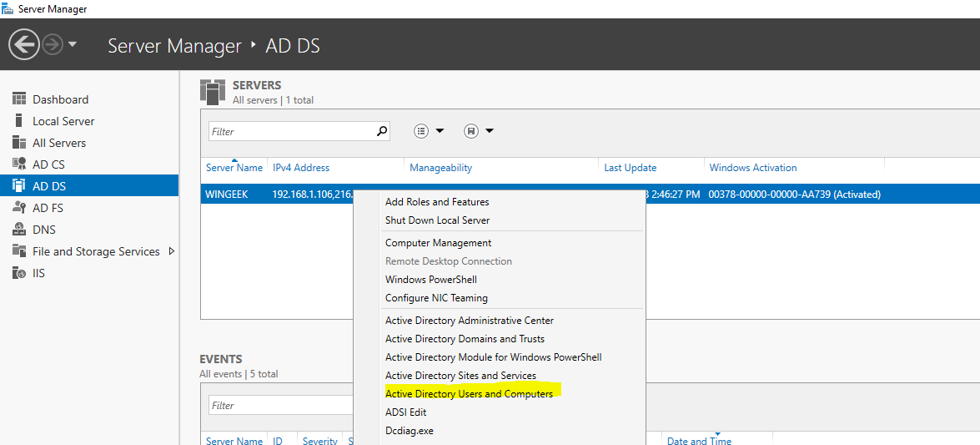The image size is (980, 445).
Task: Open All Servers via its sidebar icon
Action: 18,143
